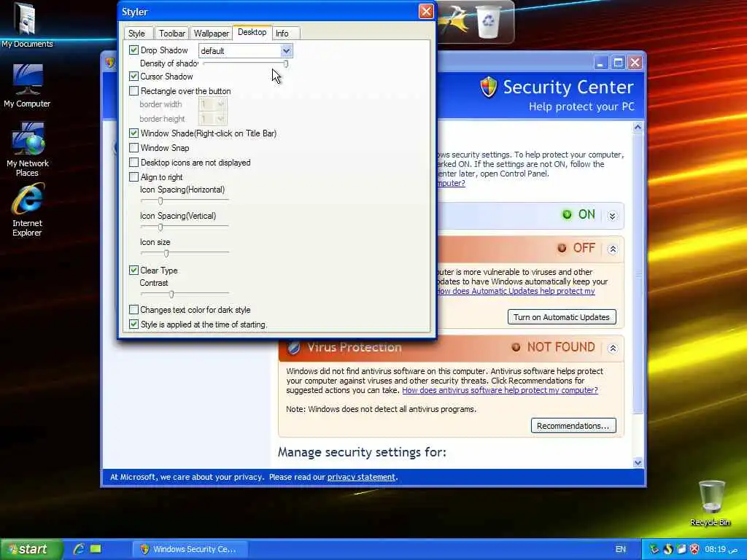Maximize the Security Center window
Image resolution: width=747 pixels, height=560 pixels.
[618, 63]
